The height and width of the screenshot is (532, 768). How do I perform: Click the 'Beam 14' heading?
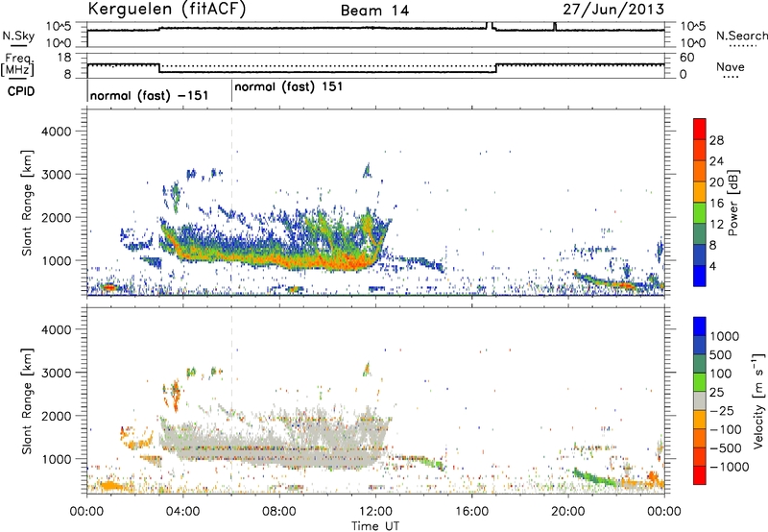[374, 11]
